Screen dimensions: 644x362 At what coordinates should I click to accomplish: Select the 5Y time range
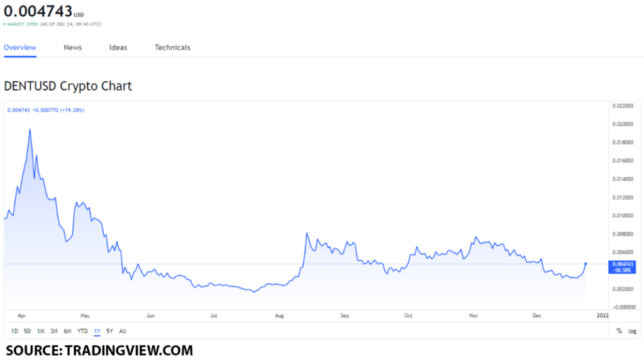[x=109, y=331]
